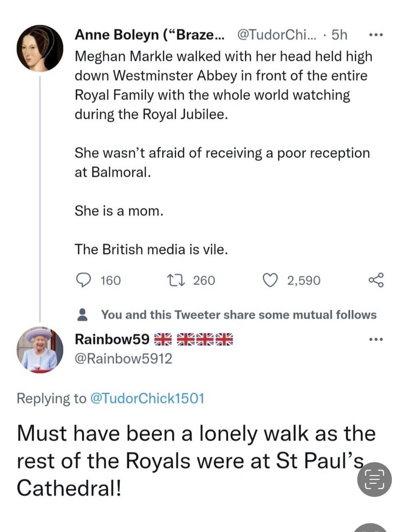The image size is (401, 532).
Task: Click the 2,590 likes count
Action: click(x=304, y=280)
